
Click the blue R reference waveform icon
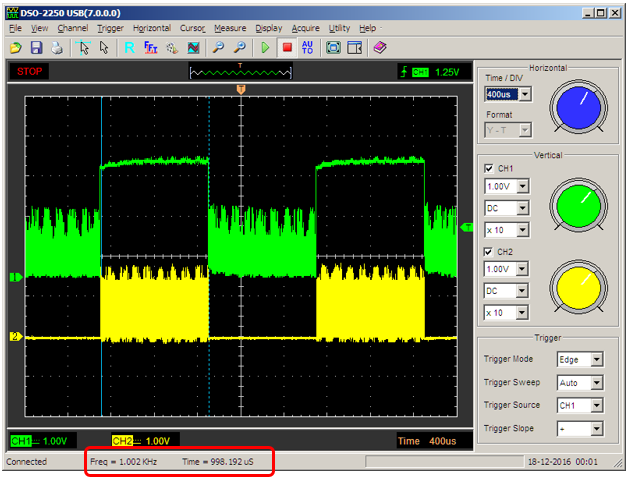point(130,48)
